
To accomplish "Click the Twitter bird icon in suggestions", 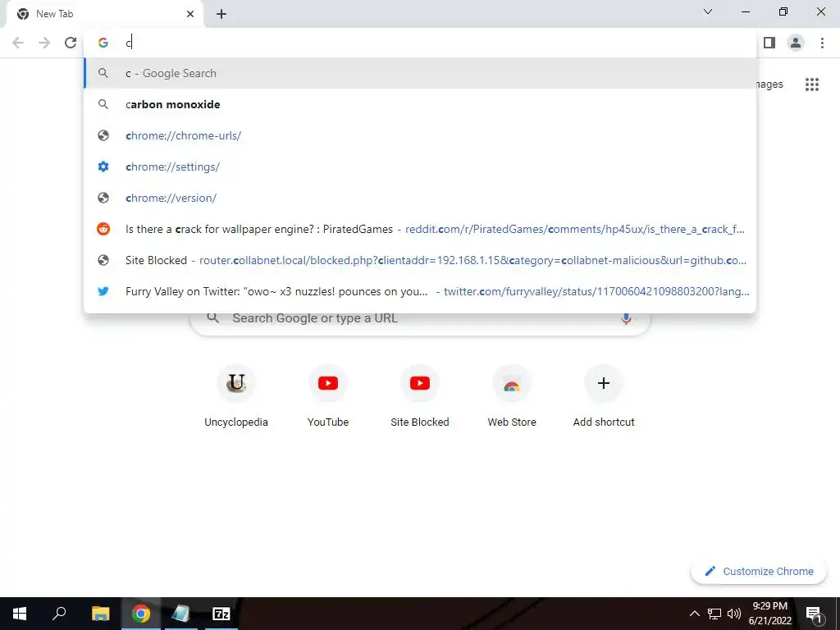I will (x=103, y=291).
